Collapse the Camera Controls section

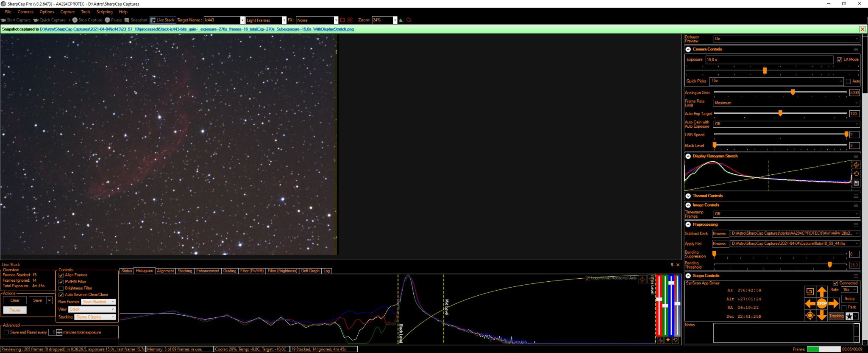click(688, 49)
